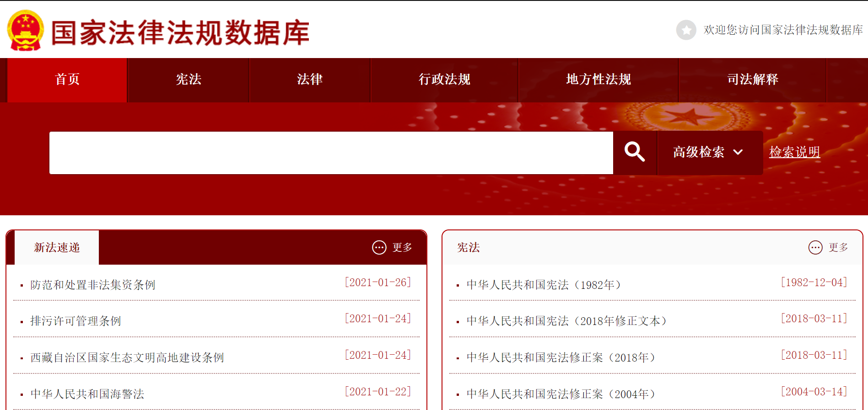Click the date [2021-01-22]

[x=378, y=392]
